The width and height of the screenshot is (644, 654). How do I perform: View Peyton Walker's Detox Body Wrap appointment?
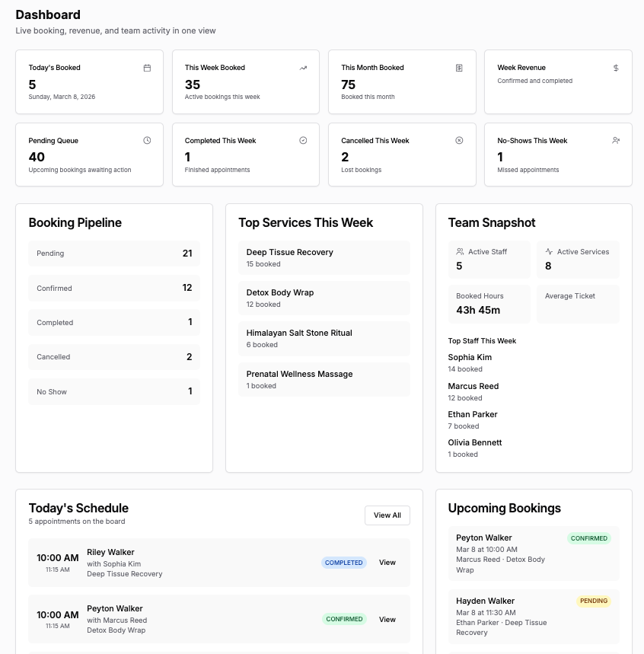click(387, 619)
